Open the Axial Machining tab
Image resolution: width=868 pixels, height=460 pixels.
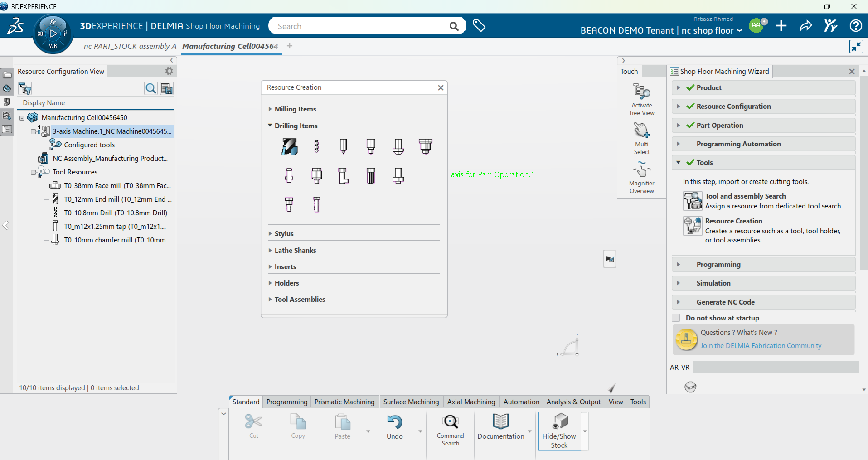pos(471,402)
